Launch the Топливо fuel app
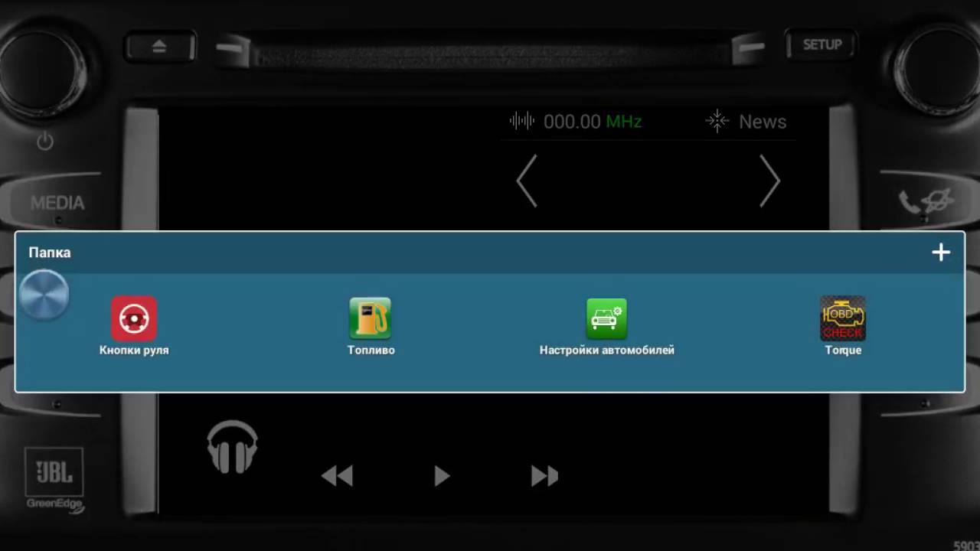 (x=371, y=318)
